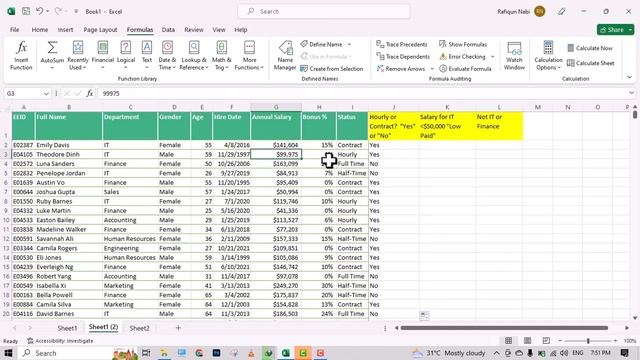This screenshot has height=360, width=640.
Task: Open the Logical functions menu
Action: pyautogui.click(x=126, y=56)
